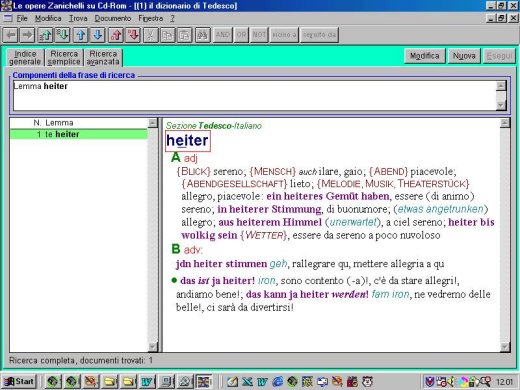Switch to the Ricerca avanzata tab

click(103, 58)
